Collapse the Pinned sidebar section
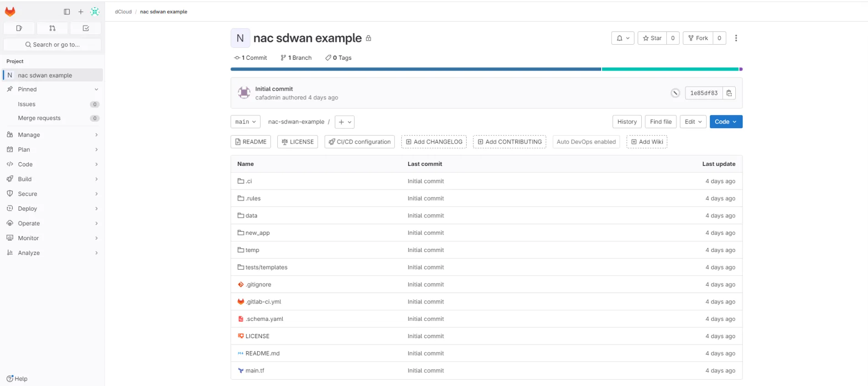 click(x=52, y=89)
